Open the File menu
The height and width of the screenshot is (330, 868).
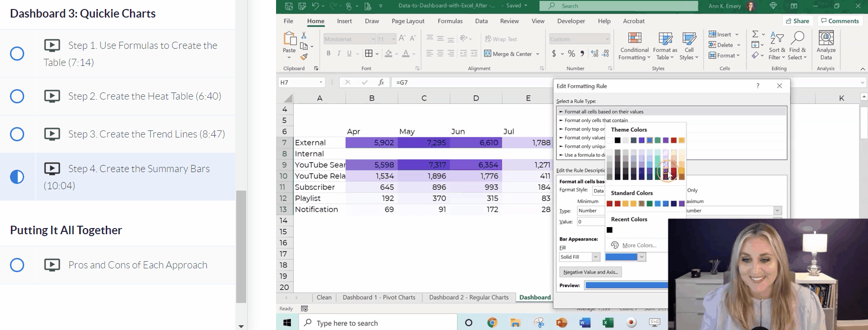[x=288, y=21]
